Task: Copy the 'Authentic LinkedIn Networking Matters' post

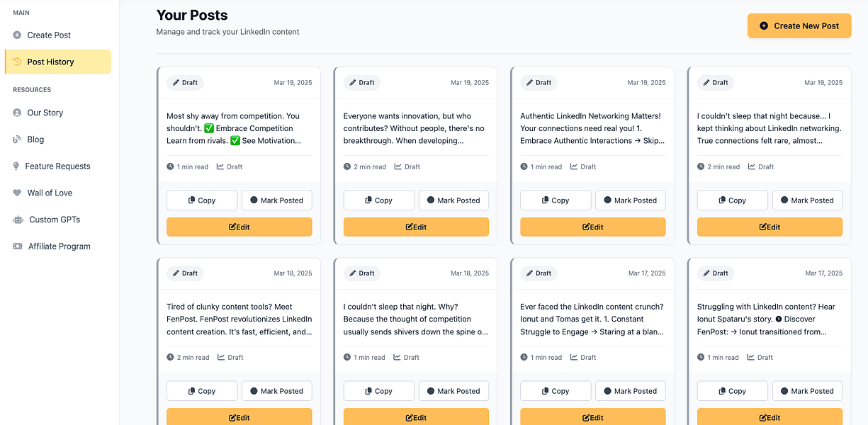Action: pos(556,200)
